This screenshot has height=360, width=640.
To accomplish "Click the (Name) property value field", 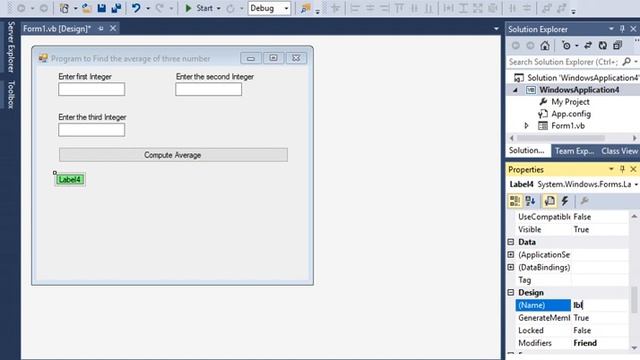I will pyautogui.click(x=600, y=305).
